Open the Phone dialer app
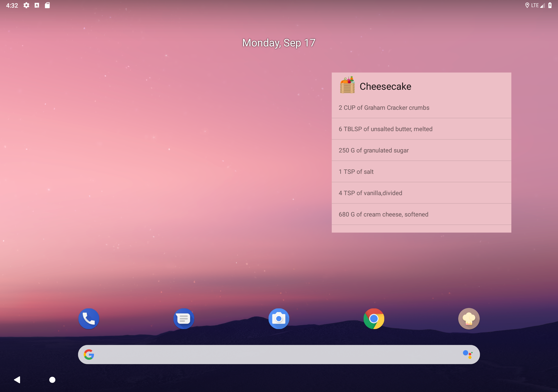Viewport: 558px width, 392px height. [x=89, y=319]
